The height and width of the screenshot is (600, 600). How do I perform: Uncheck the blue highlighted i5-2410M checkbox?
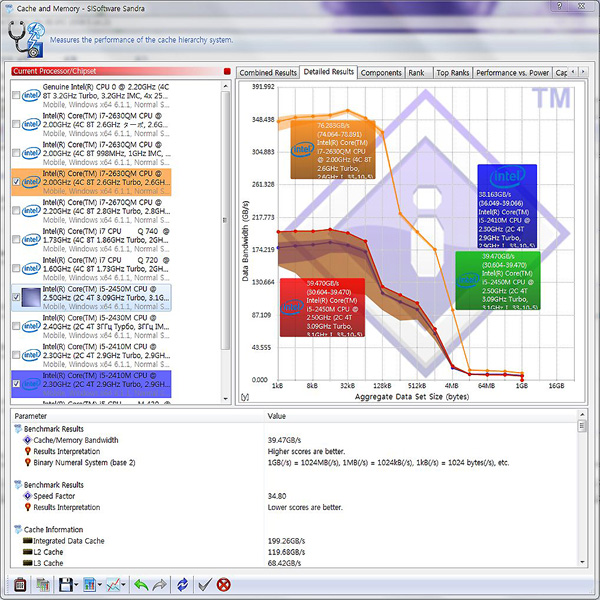coord(16,383)
